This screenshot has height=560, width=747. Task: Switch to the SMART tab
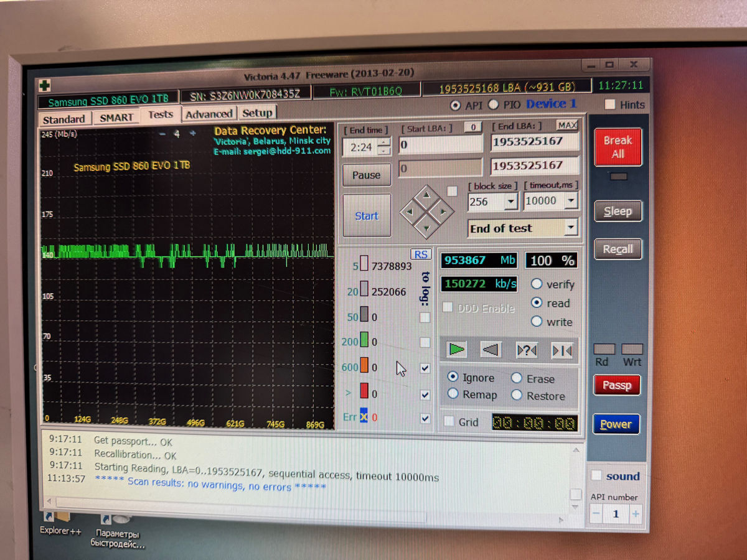click(x=116, y=117)
